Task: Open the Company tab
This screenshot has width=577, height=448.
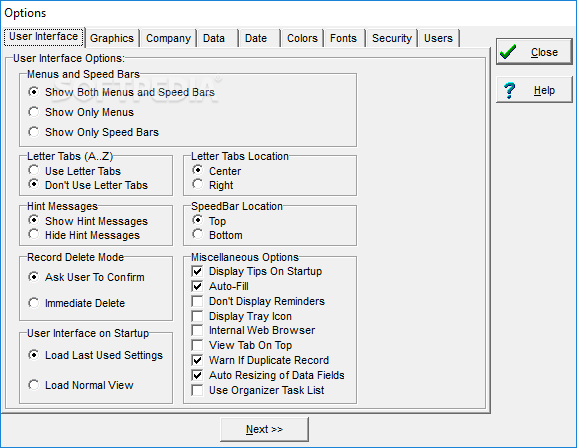Action: click(168, 38)
